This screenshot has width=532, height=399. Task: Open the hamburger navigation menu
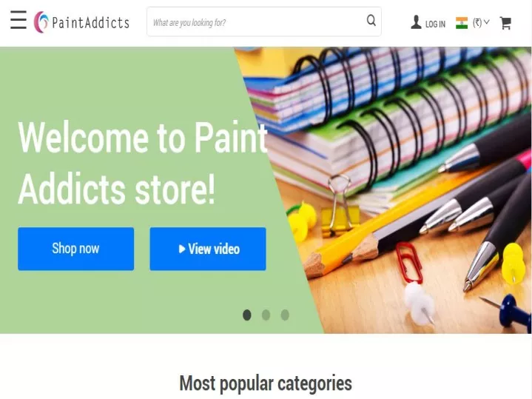18,20
